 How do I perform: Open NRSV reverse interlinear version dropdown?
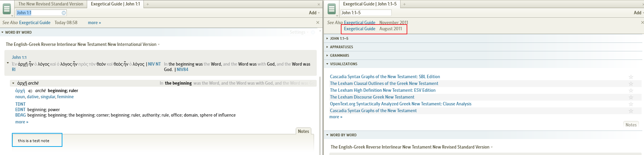492,147
